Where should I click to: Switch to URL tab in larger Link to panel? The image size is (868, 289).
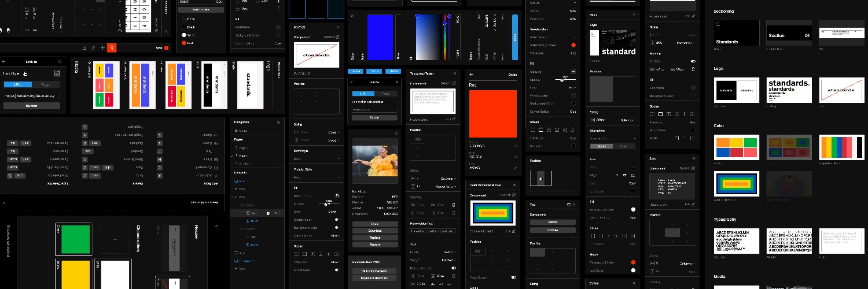pyautogui.click(x=17, y=84)
